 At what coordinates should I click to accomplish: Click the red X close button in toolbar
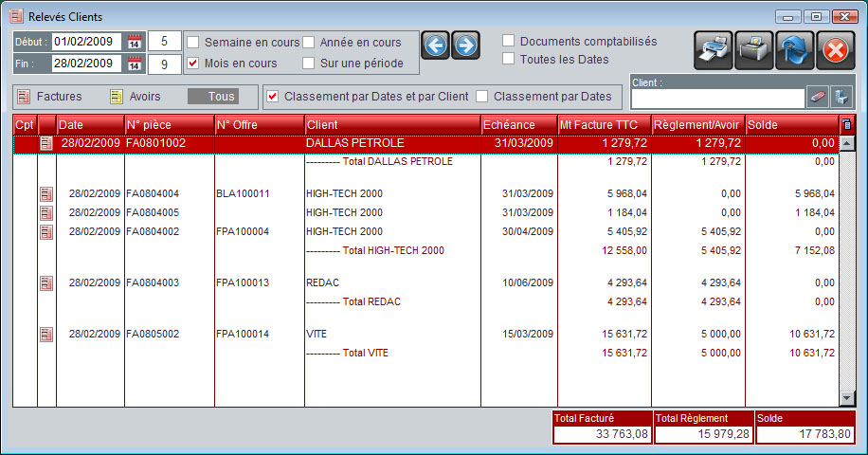tap(835, 49)
